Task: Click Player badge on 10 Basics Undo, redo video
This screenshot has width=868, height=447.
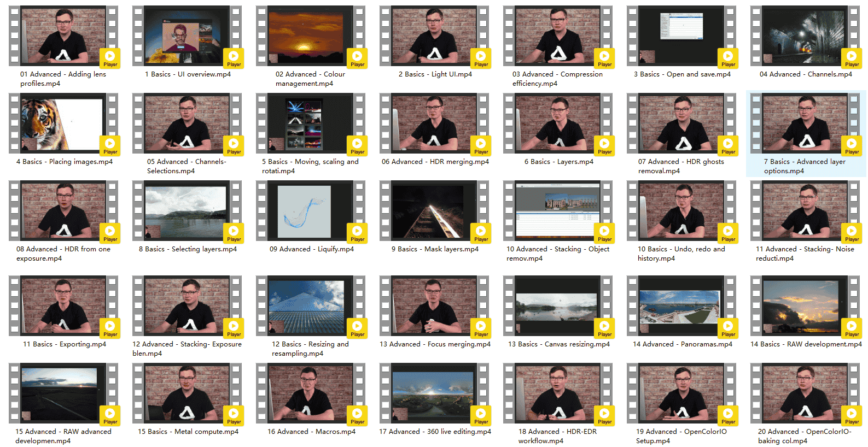Action: pyautogui.click(x=728, y=233)
